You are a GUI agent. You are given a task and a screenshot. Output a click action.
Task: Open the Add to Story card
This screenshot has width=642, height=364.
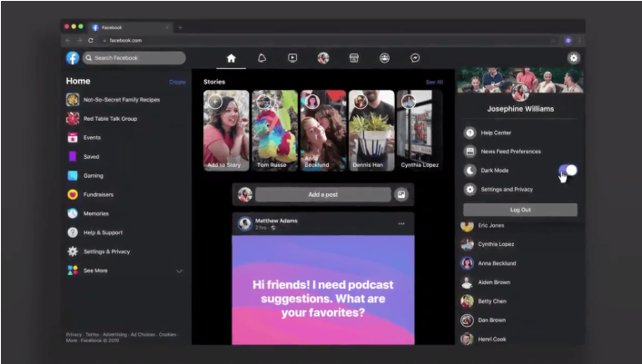226,130
